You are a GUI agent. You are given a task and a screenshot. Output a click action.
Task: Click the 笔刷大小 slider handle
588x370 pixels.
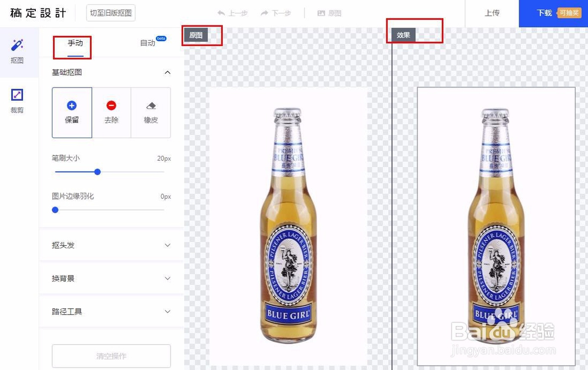point(98,172)
